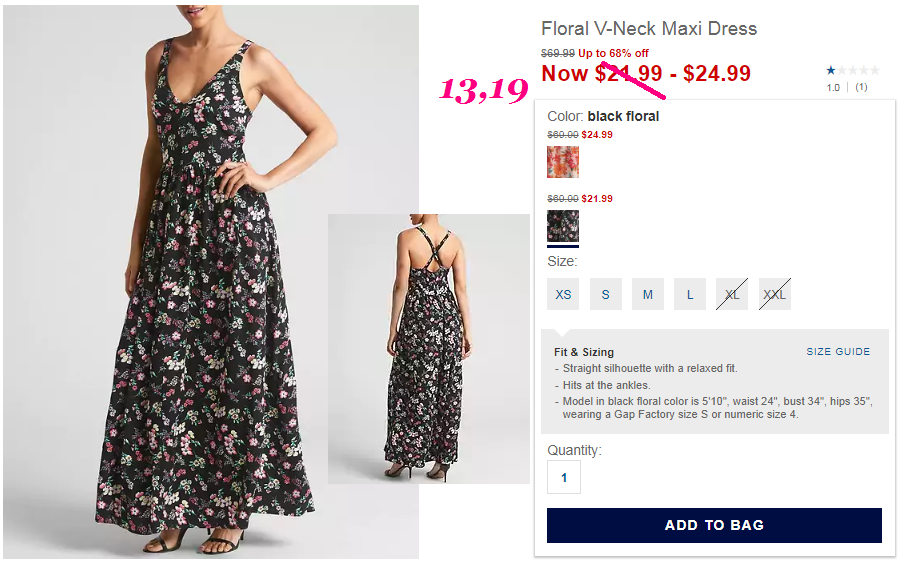The image size is (901, 563).
Task: Choose size L
Action: pos(690,294)
